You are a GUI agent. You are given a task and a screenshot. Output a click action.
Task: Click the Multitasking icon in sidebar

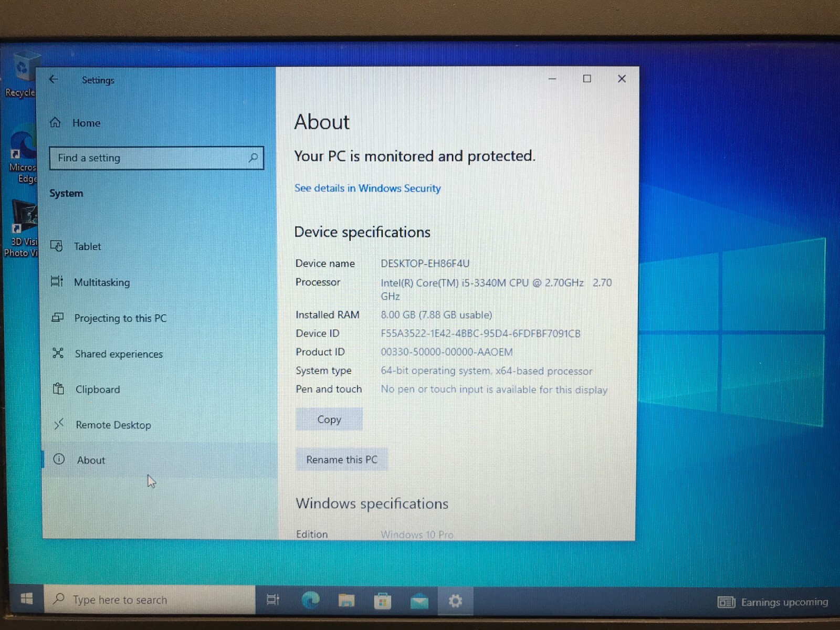coord(57,281)
